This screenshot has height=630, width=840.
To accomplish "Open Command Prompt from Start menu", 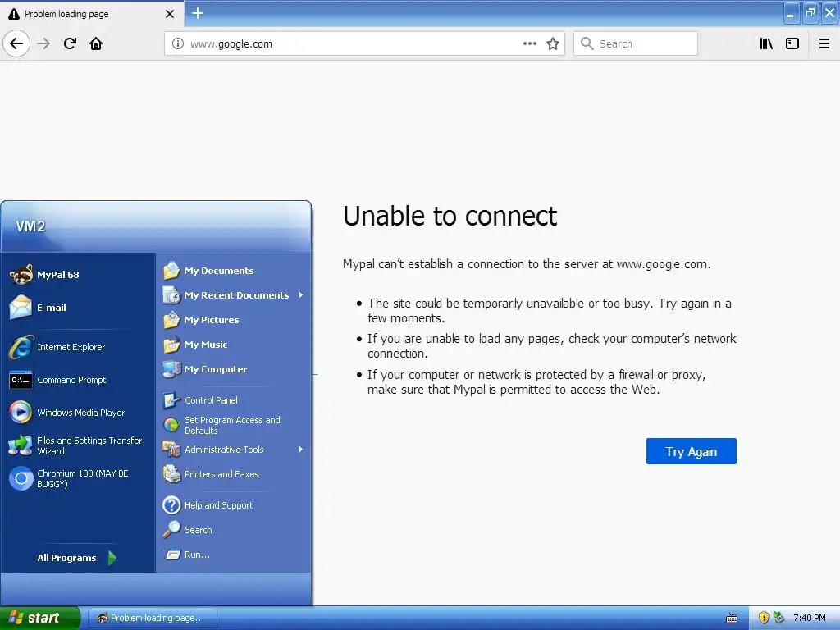I will [x=78, y=380].
